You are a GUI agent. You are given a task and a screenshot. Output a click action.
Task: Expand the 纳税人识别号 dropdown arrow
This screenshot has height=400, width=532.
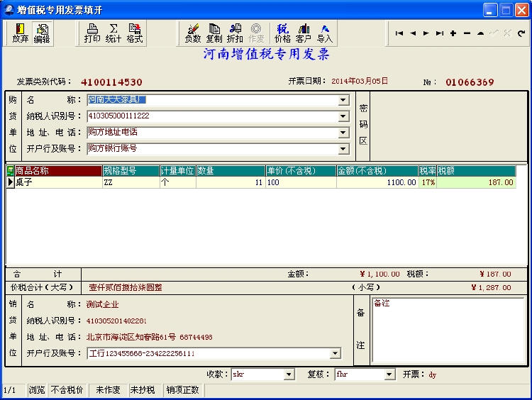click(343, 116)
